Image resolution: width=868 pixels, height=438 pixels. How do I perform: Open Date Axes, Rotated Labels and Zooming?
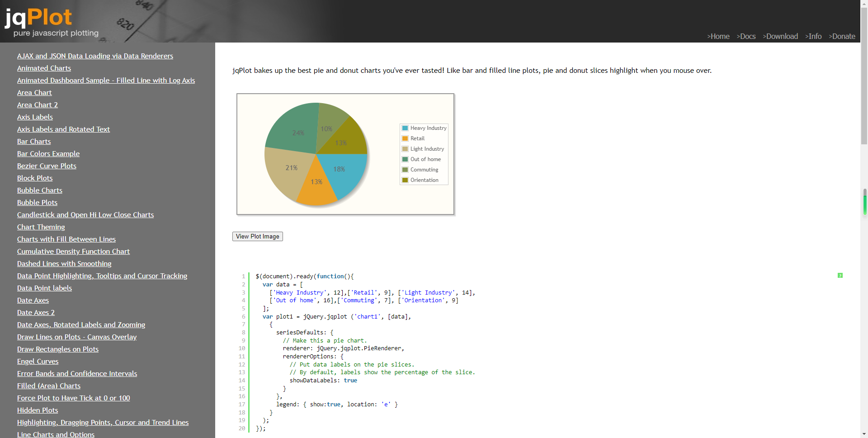tap(81, 324)
